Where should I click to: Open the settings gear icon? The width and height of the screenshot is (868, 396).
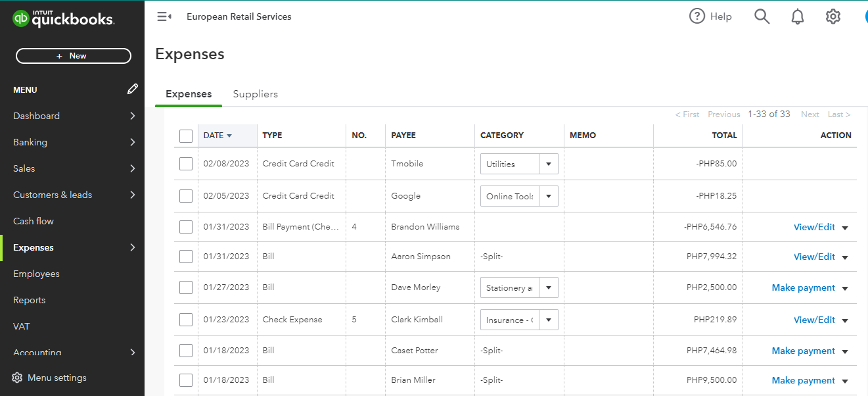833,16
